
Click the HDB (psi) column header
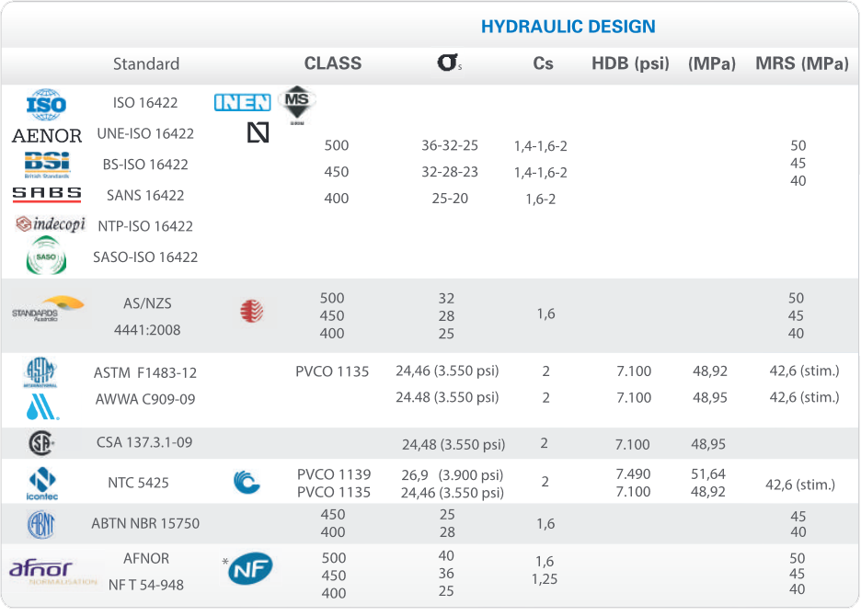pyautogui.click(x=630, y=63)
